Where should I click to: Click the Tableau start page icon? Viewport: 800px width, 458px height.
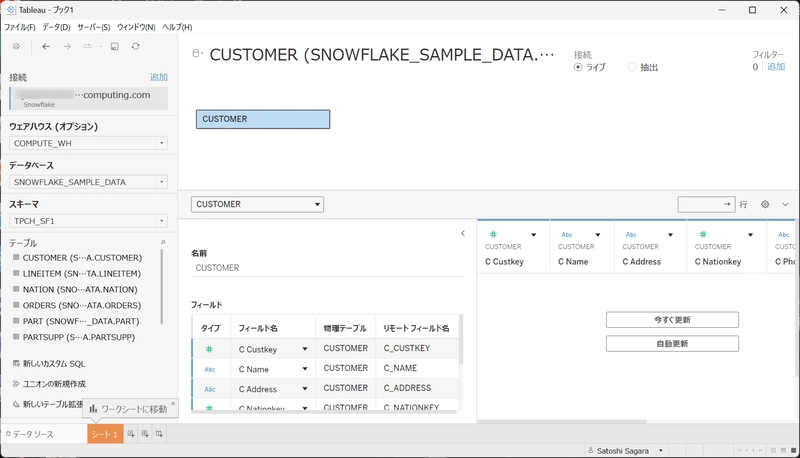coord(16,46)
